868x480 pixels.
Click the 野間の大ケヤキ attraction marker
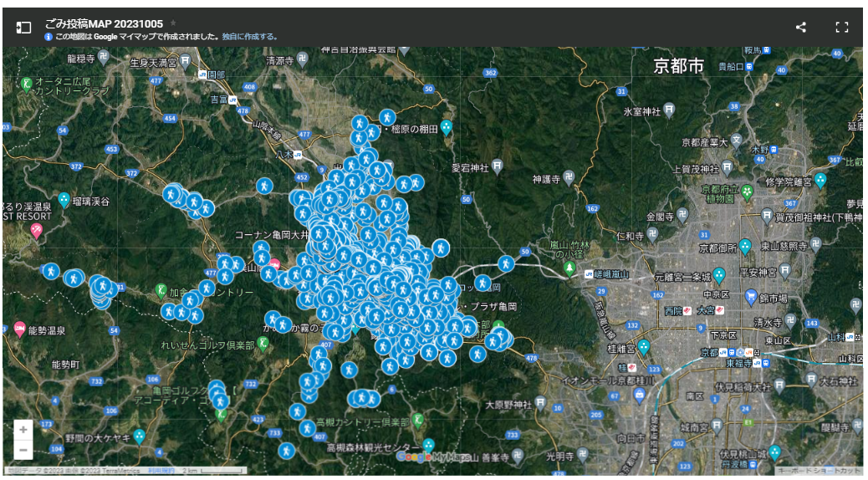(x=139, y=437)
